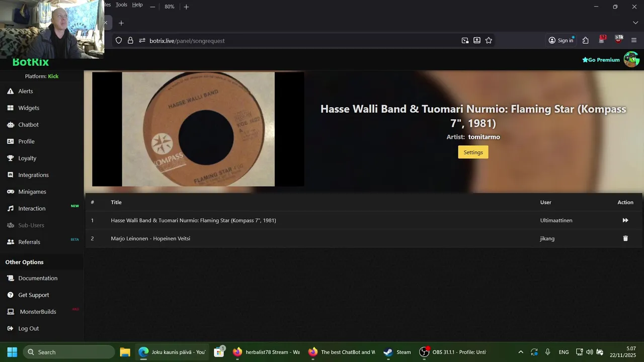Click the Go Premium star link
Viewport: 644px width, 362px height.
(x=601, y=60)
